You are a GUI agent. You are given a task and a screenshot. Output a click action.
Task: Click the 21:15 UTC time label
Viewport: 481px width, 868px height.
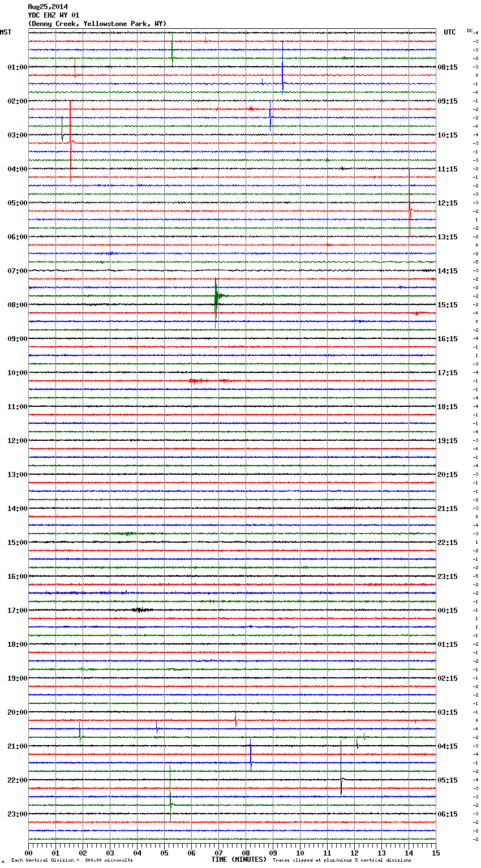448,509
